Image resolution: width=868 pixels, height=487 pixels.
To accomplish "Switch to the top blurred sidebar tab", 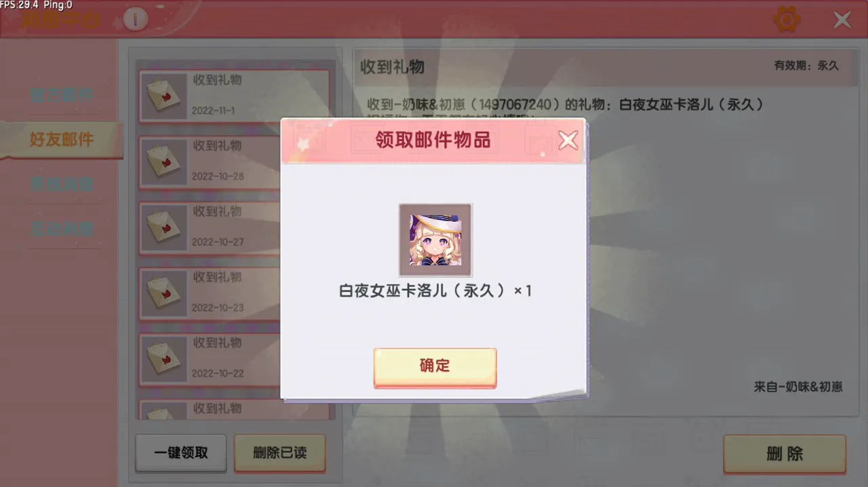I will [61, 95].
